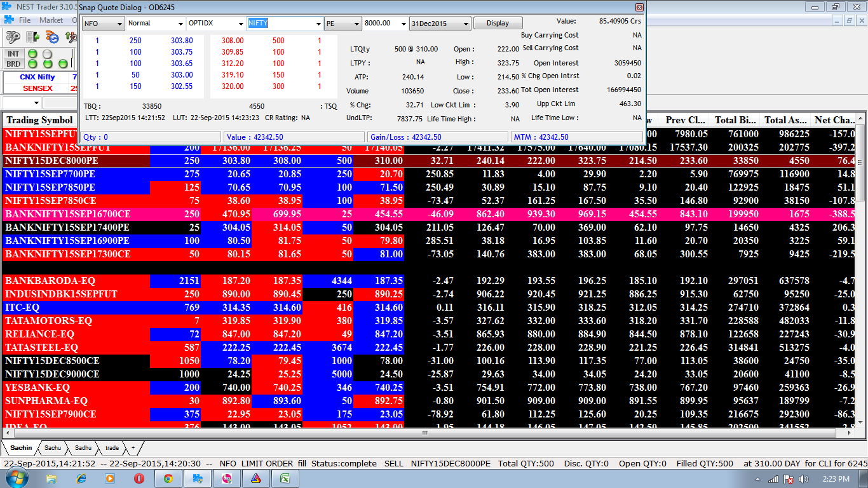Screen dimensions: 868x488
Task: Open Opera browser from the taskbar
Action: [139, 479]
